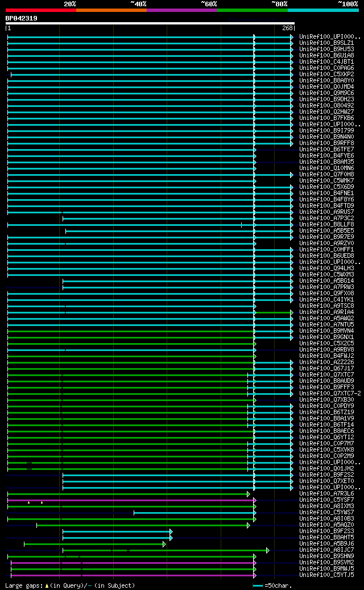Click label UniRef100_B8A8Y0
This screenshot has height=590, width=364.
click(326, 81)
